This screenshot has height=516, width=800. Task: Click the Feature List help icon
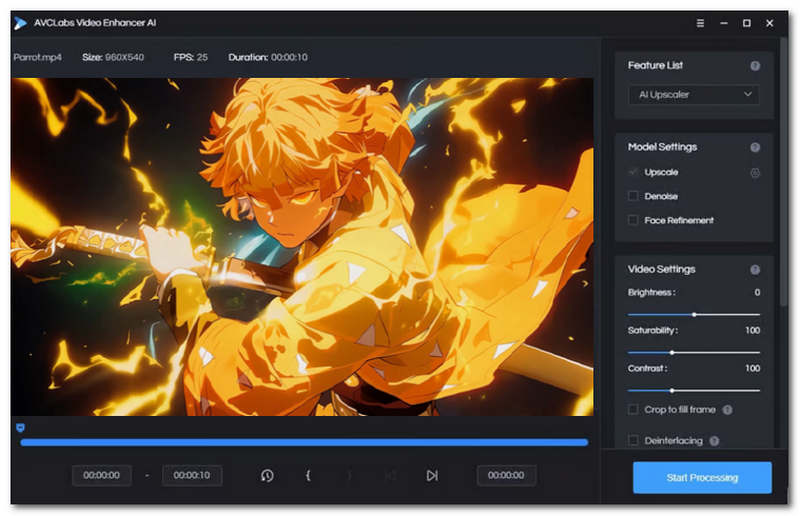coord(755,66)
